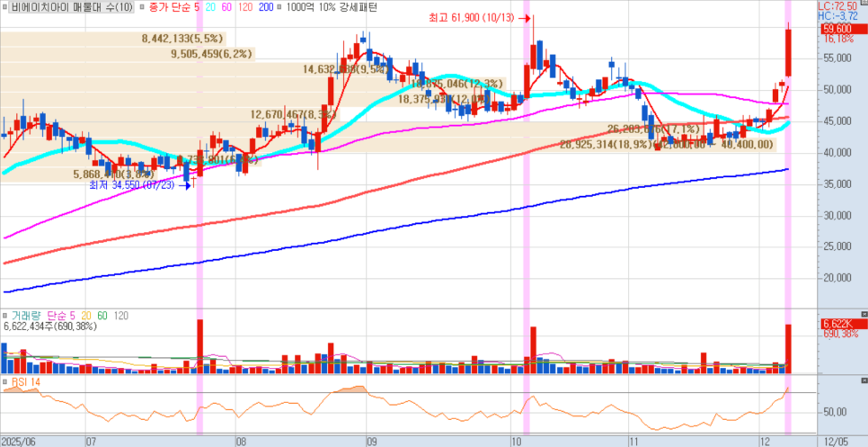Click the 12/05 date in the axis corner
The width and height of the screenshot is (868, 447).
pos(835,442)
